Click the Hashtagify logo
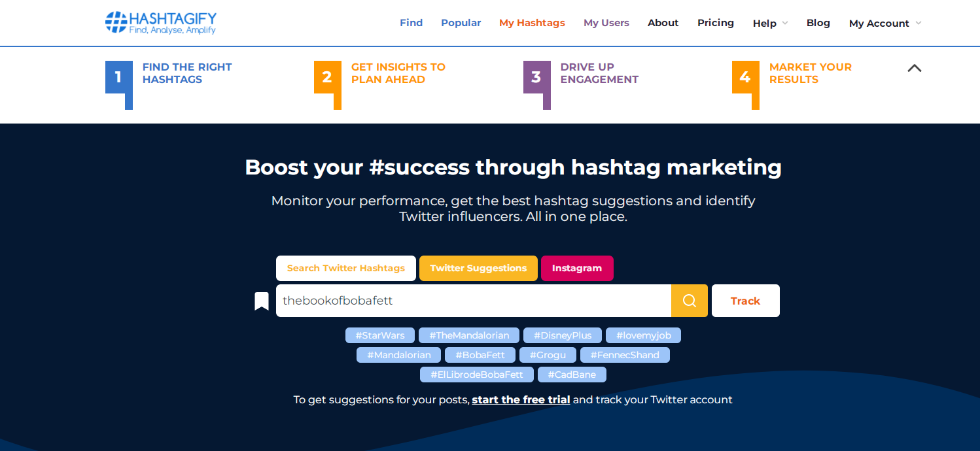The width and height of the screenshot is (980, 451). pyautogui.click(x=159, y=23)
